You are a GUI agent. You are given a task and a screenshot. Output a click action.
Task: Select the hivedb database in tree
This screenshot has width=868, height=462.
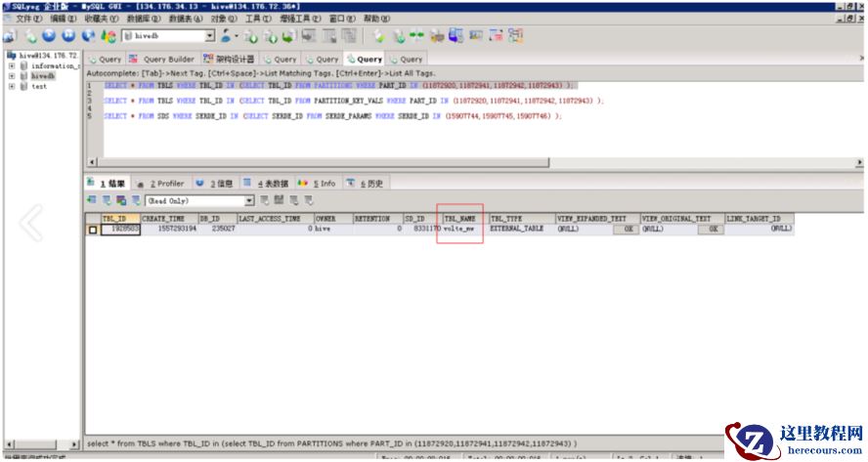[42, 76]
